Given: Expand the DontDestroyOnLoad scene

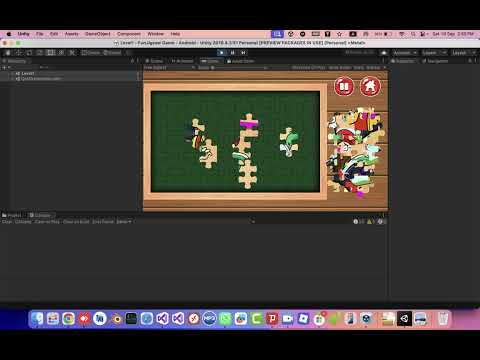Looking at the screenshot, I should point(12,79).
